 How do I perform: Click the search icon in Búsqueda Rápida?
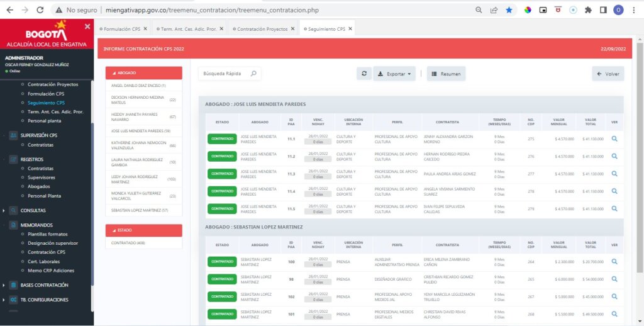pyautogui.click(x=253, y=74)
